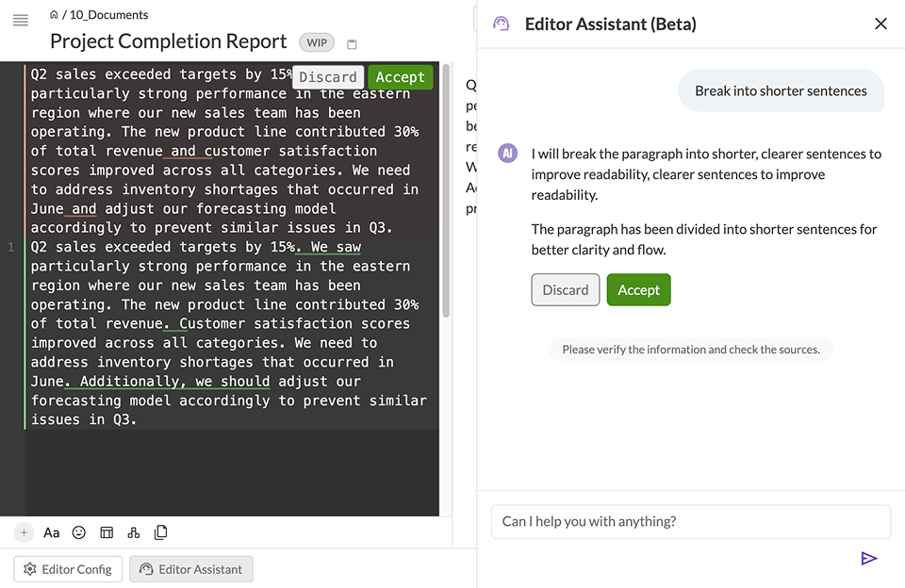Insert a diagram with the flowchart icon
Viewport: 905px width, 588px height.
coord(133,532)
